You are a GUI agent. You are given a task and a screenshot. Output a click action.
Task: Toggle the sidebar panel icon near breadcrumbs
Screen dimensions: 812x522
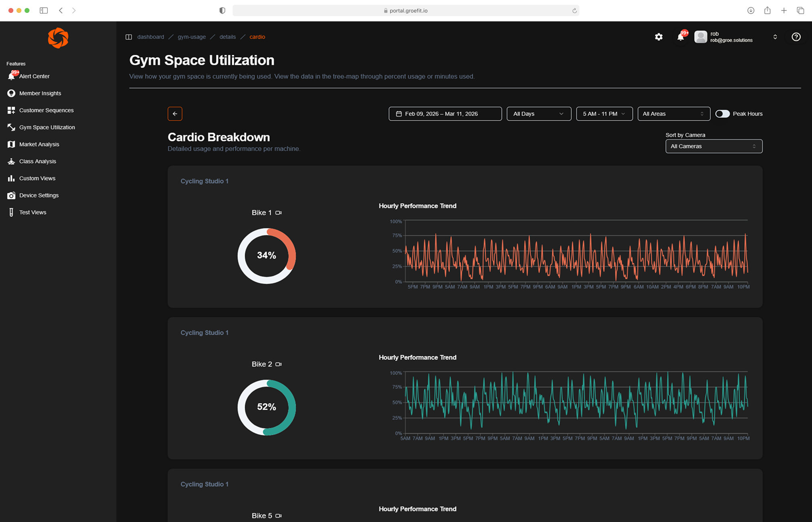pos(129,37)
